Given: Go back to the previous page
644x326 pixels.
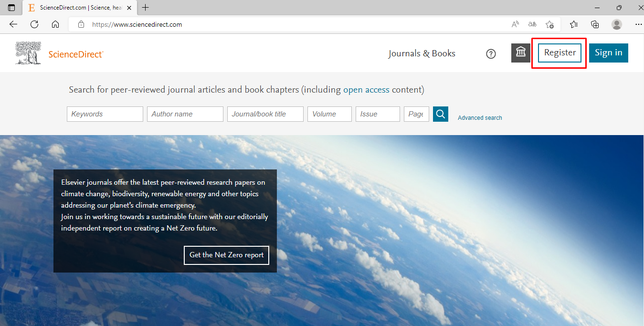Looking at the screenshot, I should click(x=13, y=24).
